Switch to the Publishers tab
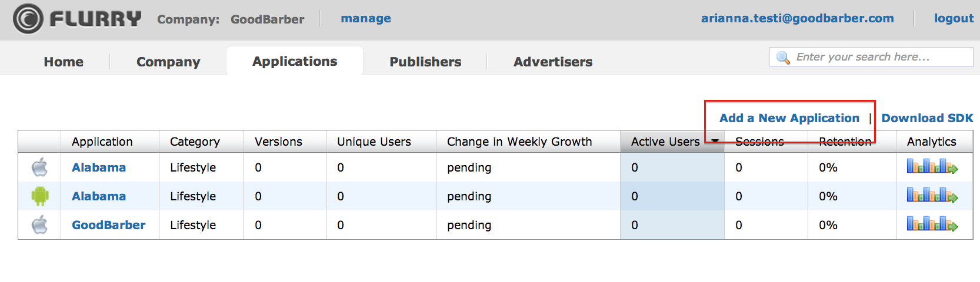The width and height of the screenshot is (980, 282). 425,62
